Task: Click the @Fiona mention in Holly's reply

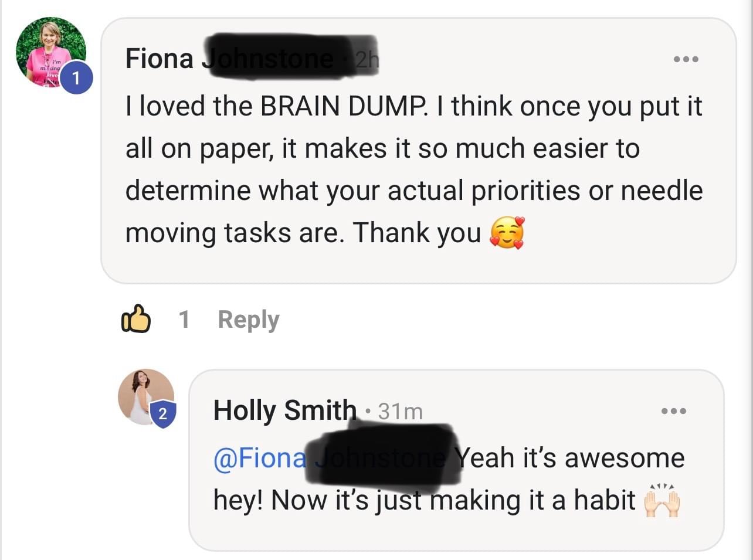Action: point(260,458)
